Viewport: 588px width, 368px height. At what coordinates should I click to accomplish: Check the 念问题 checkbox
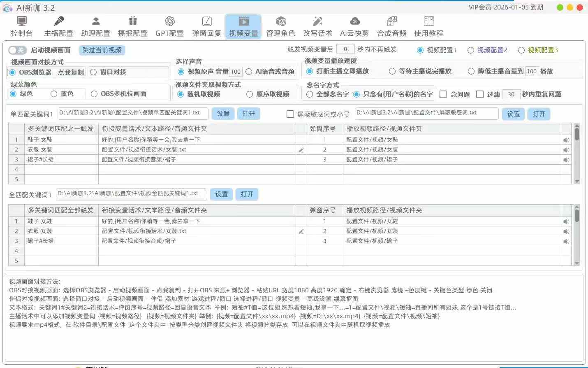point(443,94)
